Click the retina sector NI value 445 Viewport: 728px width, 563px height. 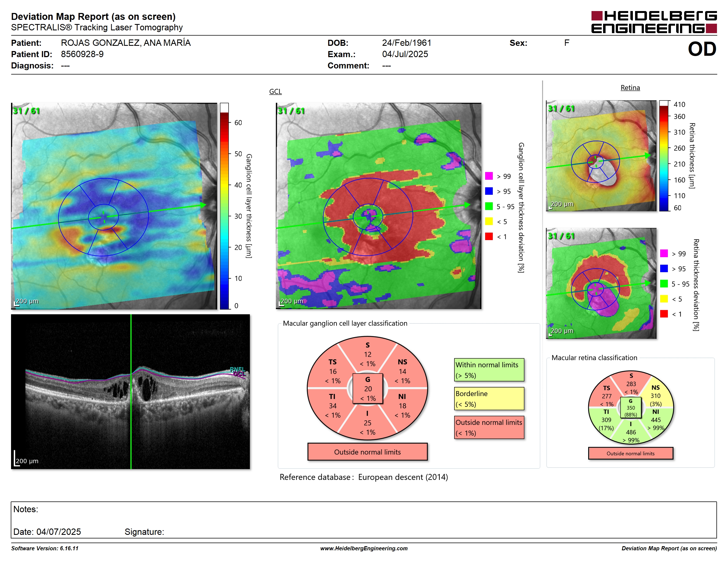(x=656, y=420)
